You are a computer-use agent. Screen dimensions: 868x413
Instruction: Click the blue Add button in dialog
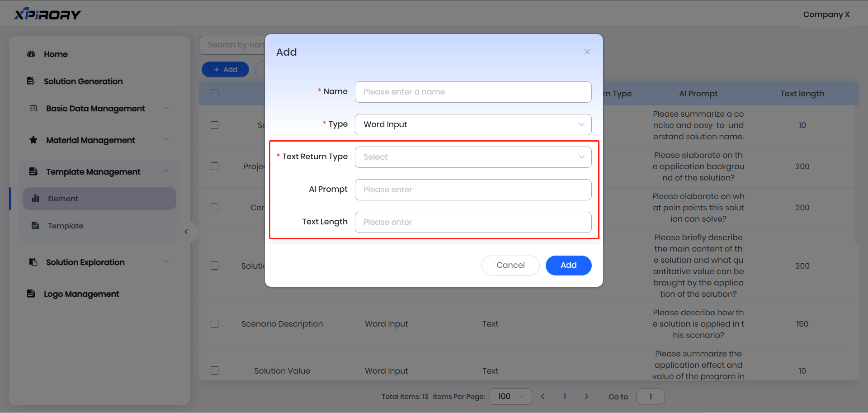pos(568,266)
